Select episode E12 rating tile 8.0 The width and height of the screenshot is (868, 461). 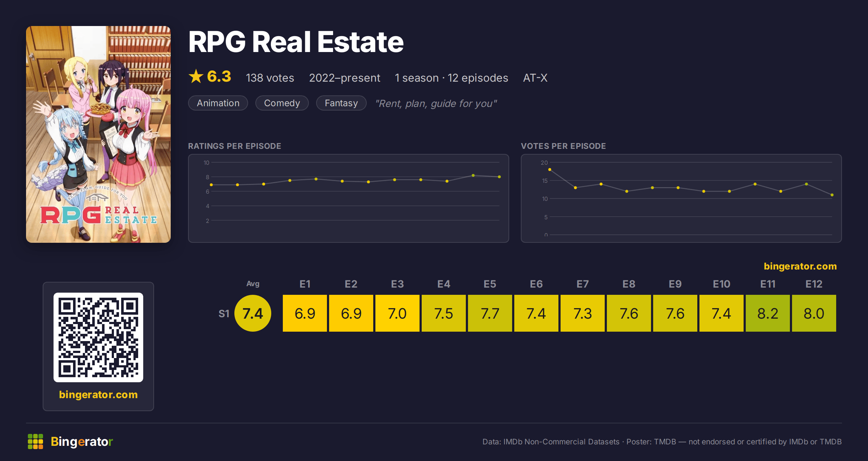(x=814, y=313)
